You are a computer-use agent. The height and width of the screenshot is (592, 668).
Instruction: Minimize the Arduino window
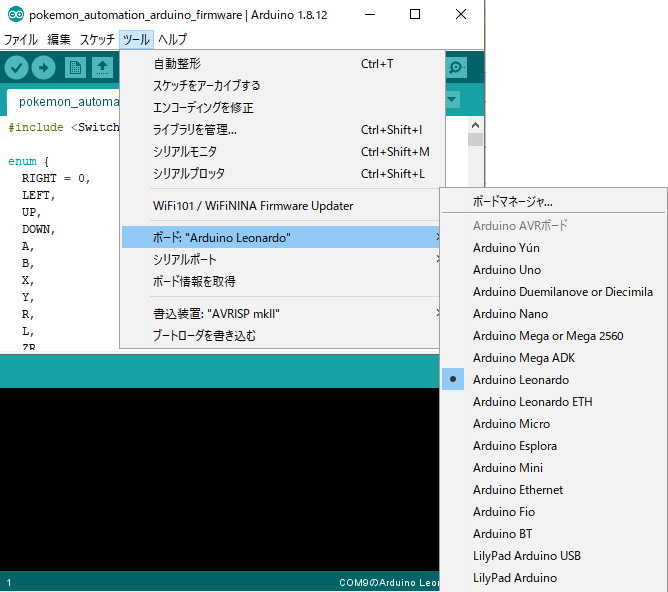coord(370,14)
